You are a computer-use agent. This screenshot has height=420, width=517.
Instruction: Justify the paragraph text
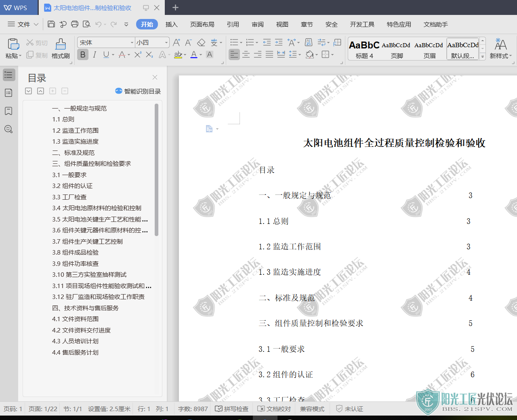pyautogui.click(x=269, y=54)
